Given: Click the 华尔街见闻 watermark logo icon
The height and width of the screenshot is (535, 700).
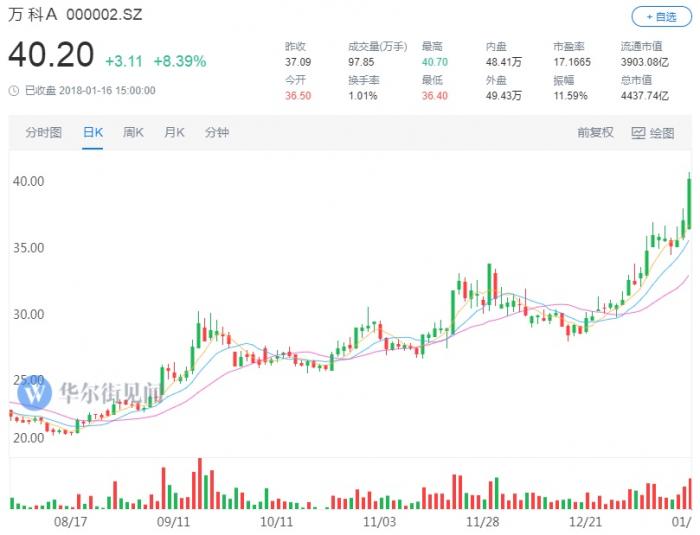Looking at the screenshot, I should click(x=35, y=393).
